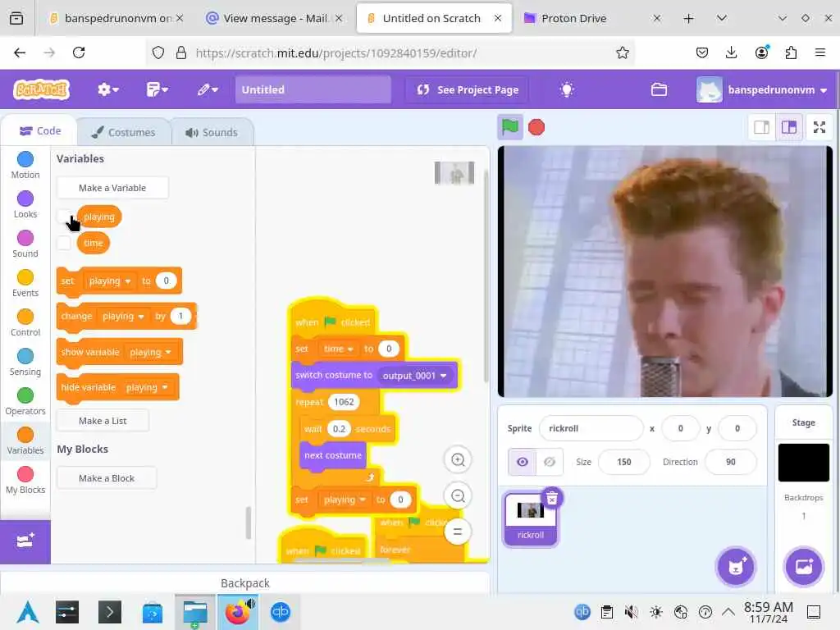Click the Tutorials lightbulb icon
Viewport: 840px width, 630px height.
click(567, 89)
